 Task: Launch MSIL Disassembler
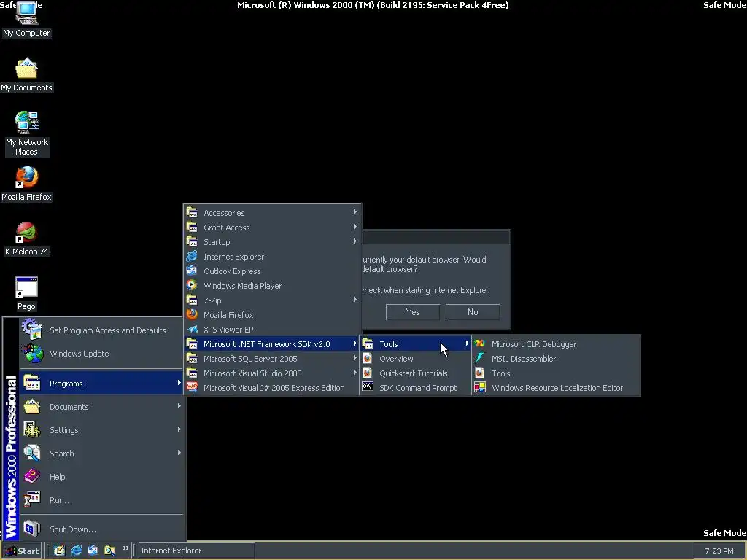coord(556,359)
